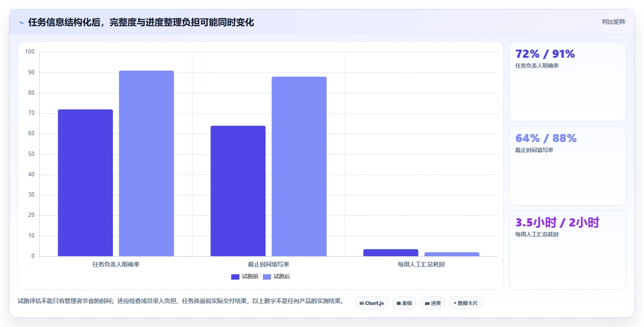644x327 pixels.
Task: Click the card caption 任务负责人明确率
Action: (537, 66)
